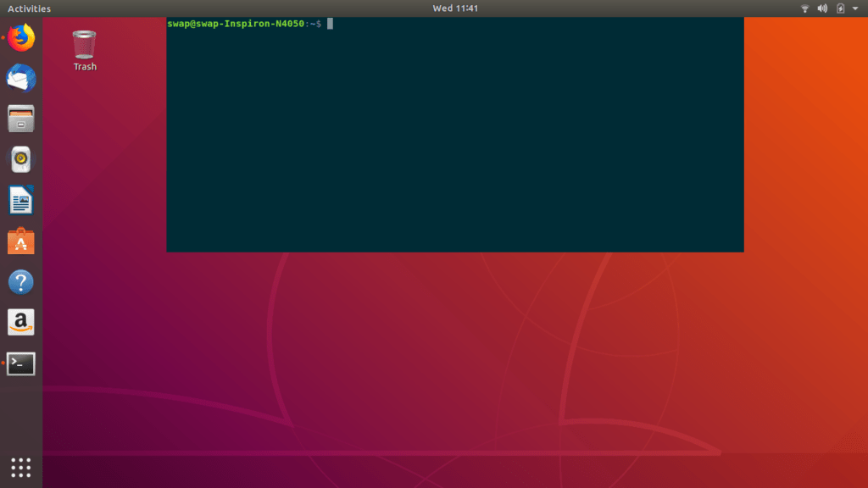Select the Terminal icon in the dock
Viewport: 868px width, 488px height.
(x=21, y=363)
